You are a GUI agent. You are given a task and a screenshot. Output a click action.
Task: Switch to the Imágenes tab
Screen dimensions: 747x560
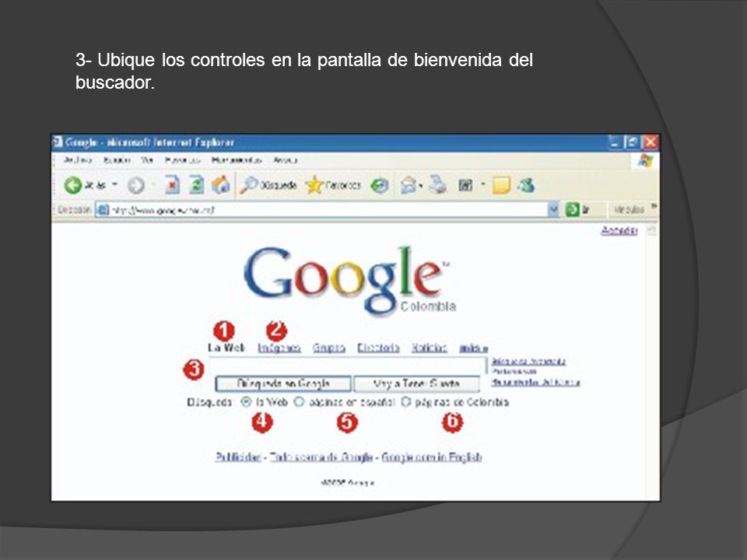pos(279,348)
